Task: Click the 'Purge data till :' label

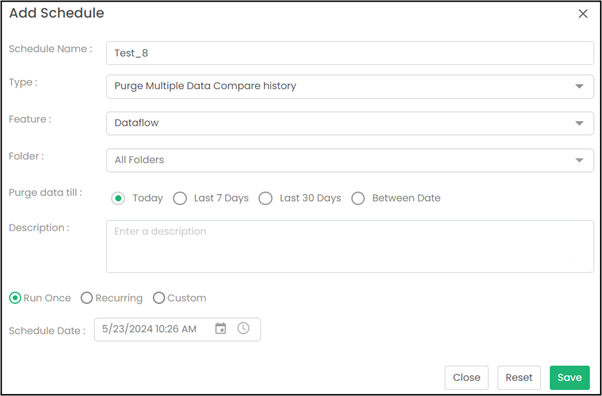Action: tap(45, 192)
